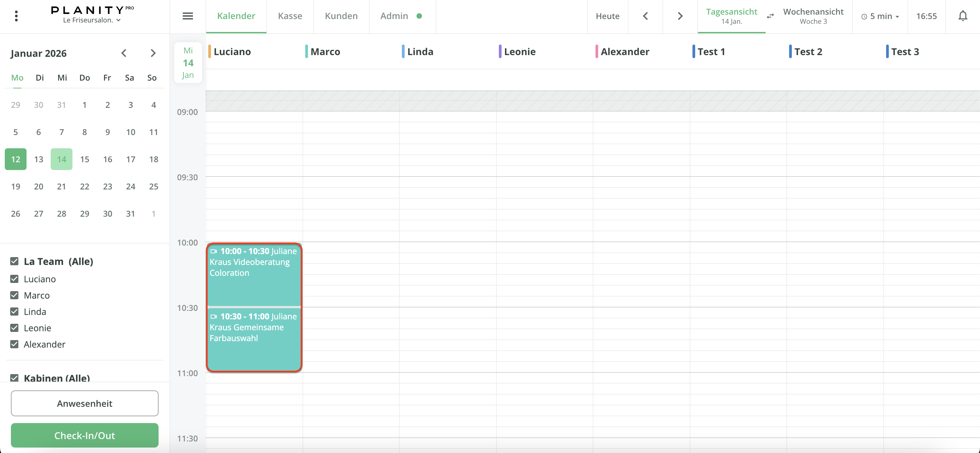Click the swap view arrows icon

[x=770, y=16]
